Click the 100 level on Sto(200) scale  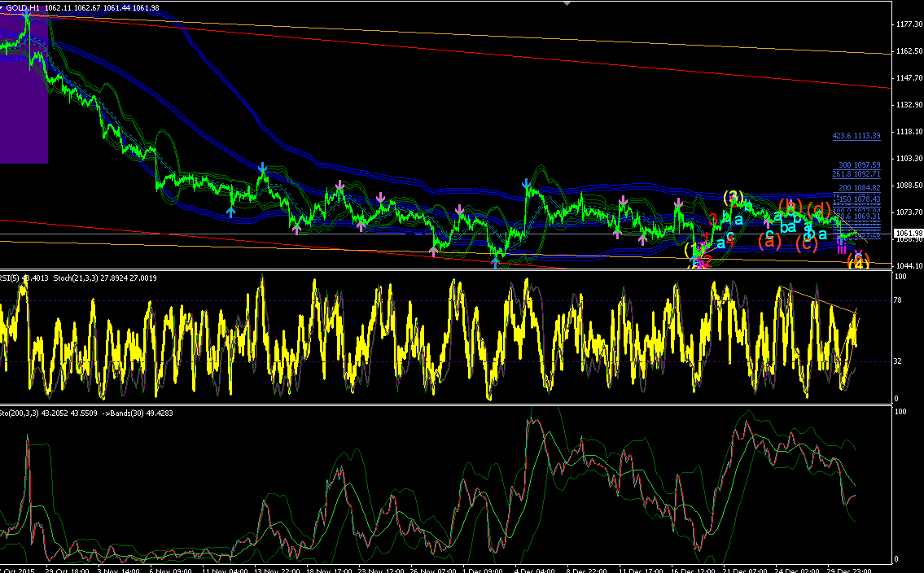[x=900, y=412]
